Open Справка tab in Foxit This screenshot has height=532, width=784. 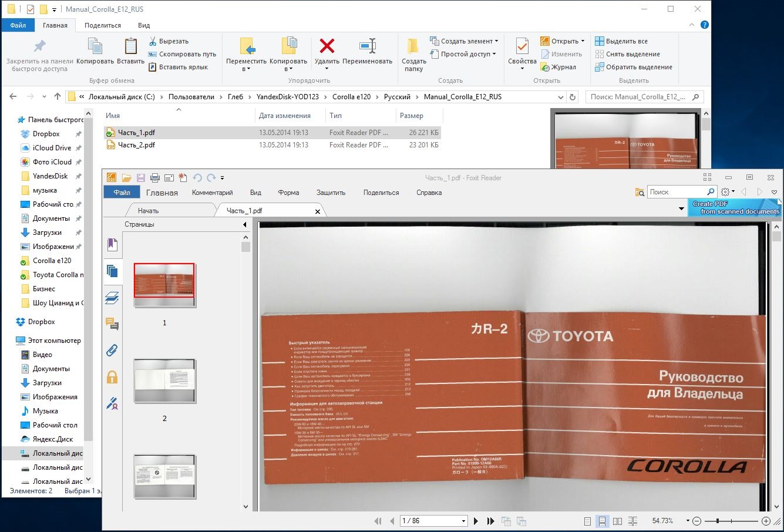click(x=429, y=193)
